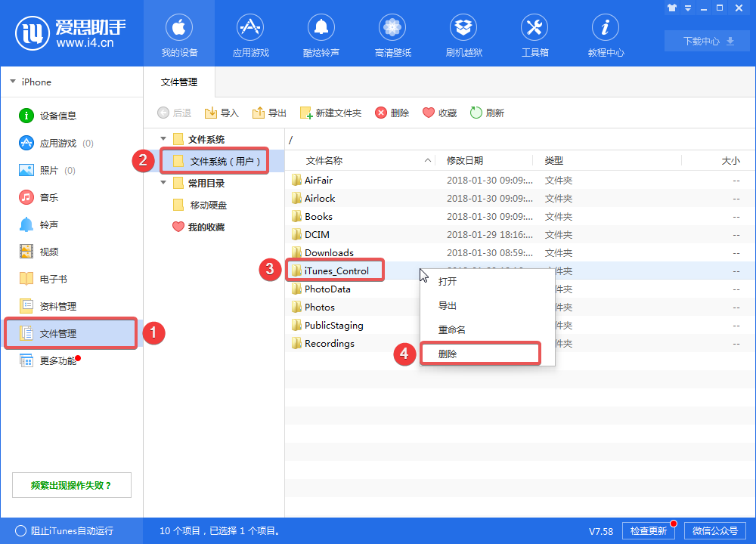Image resolution: width=756 pixels, height=544 pixels.
Task: Click the 检查更新 update button
Action: [x=649, y=530]
